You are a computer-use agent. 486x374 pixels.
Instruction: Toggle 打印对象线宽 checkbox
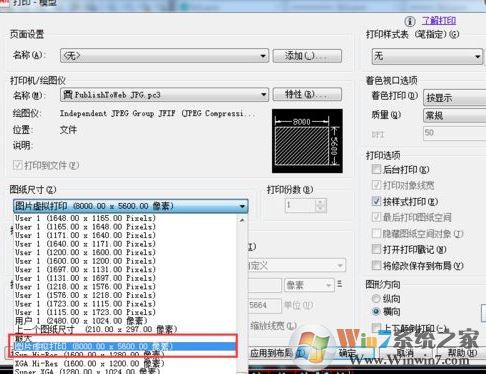(x=376, y=185)
